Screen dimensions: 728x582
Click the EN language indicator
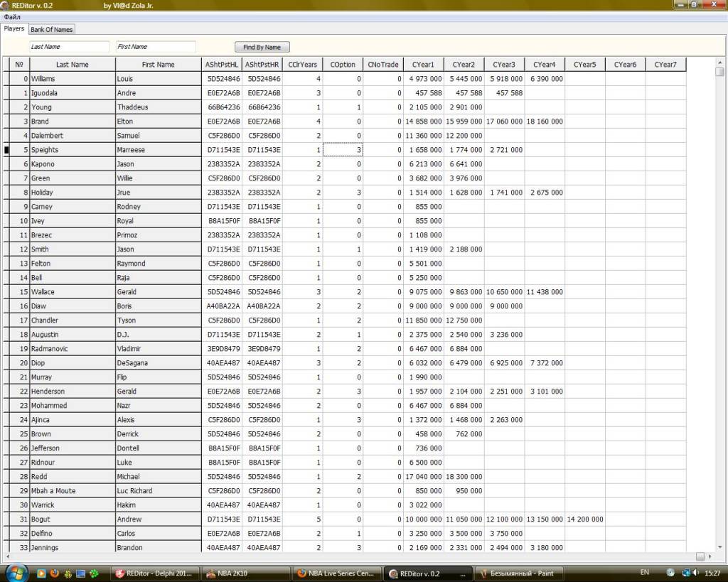coord(644,572)
